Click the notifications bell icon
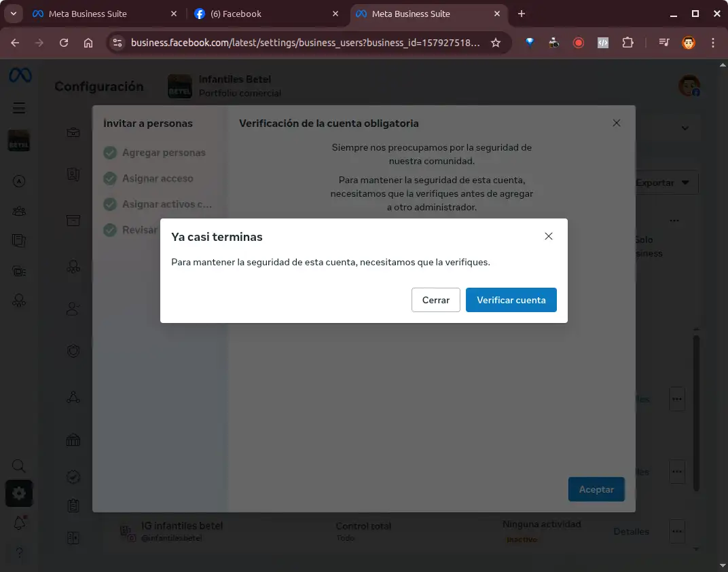Viewport: 728px width, 572px height. click(x=19, y=522)
